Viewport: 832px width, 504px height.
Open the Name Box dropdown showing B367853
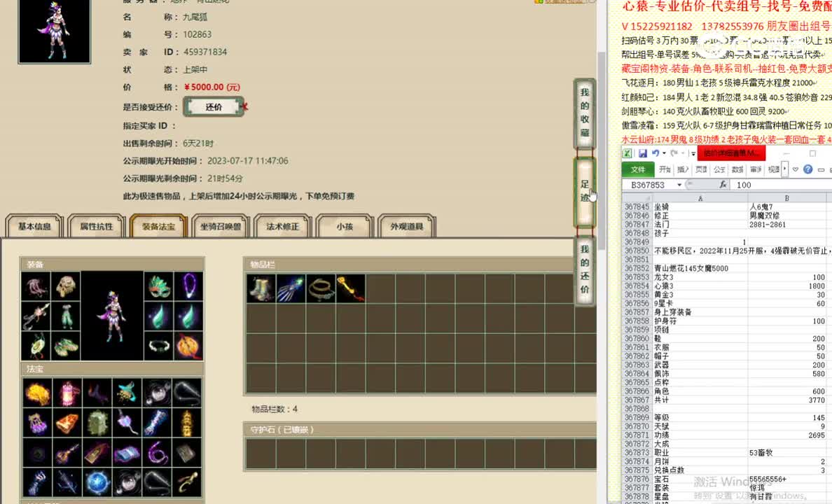pyautogui.click(x=679, y=184)
